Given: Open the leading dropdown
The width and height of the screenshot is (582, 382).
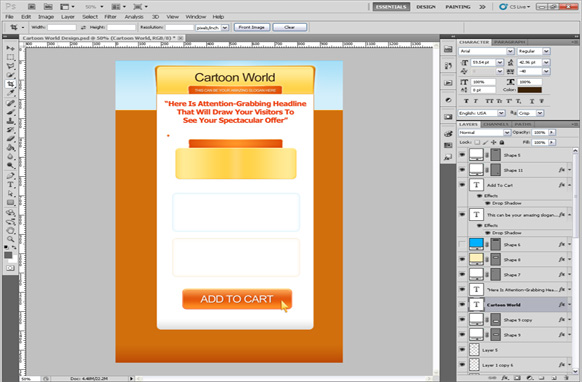Looking at the screenshot, I should (546, 62).
